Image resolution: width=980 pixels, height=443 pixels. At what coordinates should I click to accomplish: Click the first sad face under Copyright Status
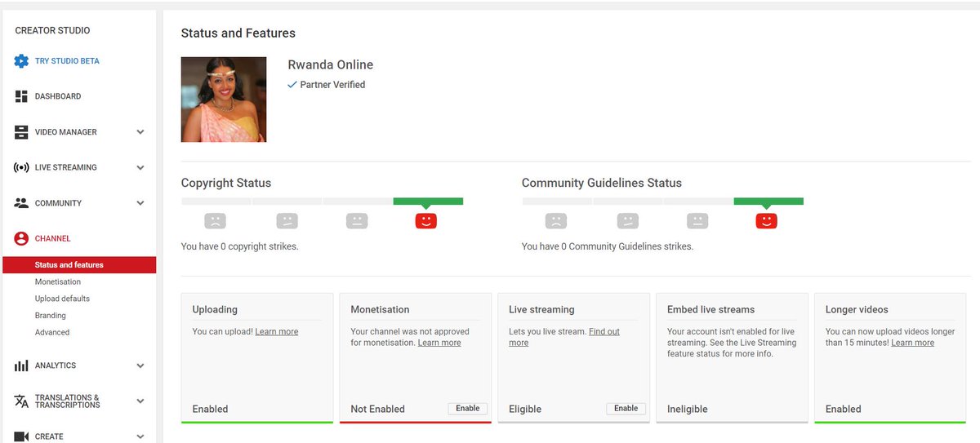(x=215, y=220)
